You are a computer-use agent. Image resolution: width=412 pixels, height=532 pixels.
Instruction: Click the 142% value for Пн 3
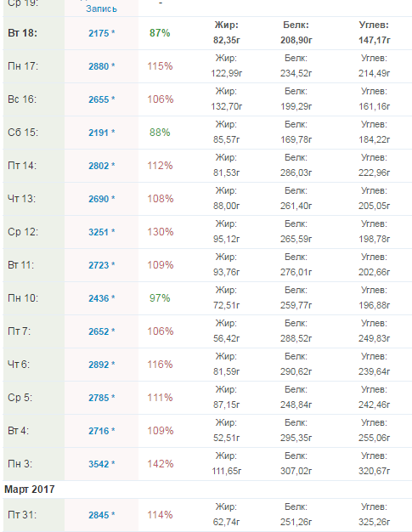160,464
